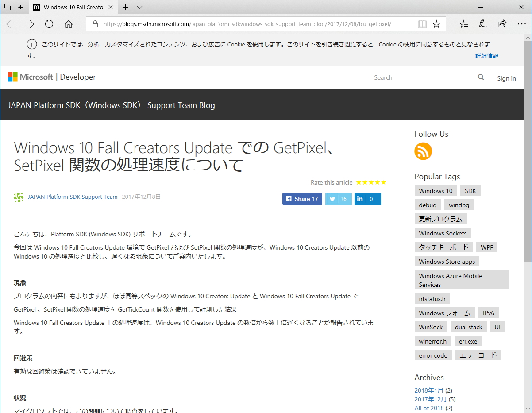This screenshot has width=532, height=413.
Task: Subscribe via the RSS feed icon
Action: [x=423, y=151]
